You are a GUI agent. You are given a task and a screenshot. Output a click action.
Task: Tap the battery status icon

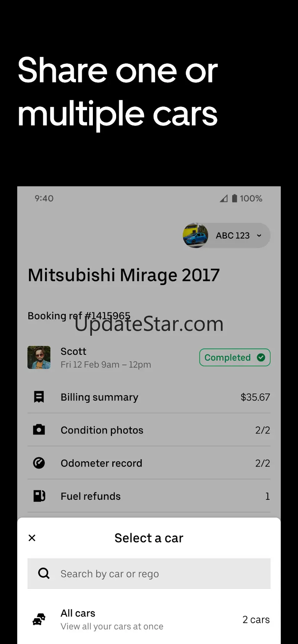pyautogui.click(x=235, y=198)
